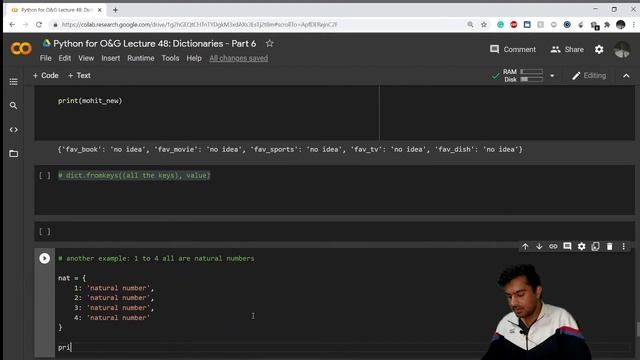Delete the cell with trash icon
This screenshot has height=360, width=640.
(x=609, y=247)
